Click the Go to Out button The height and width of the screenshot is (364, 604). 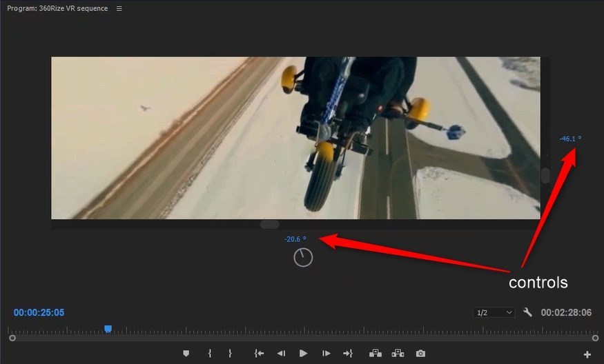tap(348, 353)
